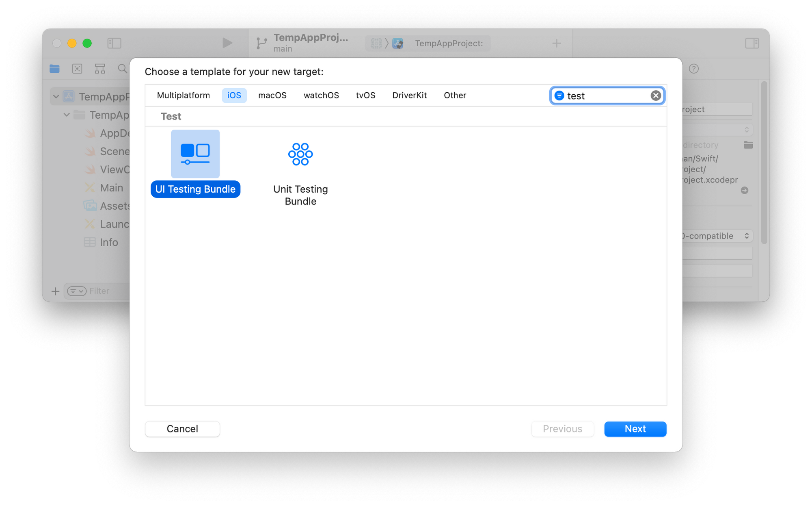Click the tvOS platform tab icon
Viewport: 812px width, 508px height.
[365, 95]
